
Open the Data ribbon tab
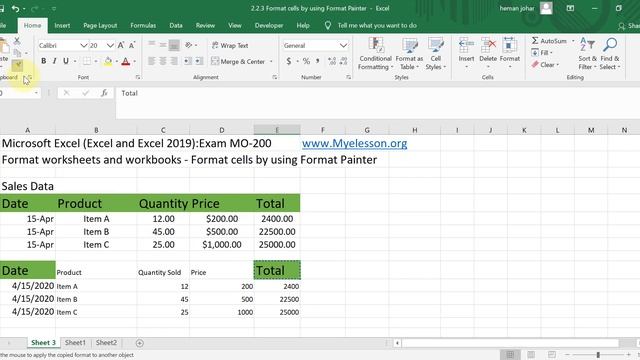click(x=176, y=25)
